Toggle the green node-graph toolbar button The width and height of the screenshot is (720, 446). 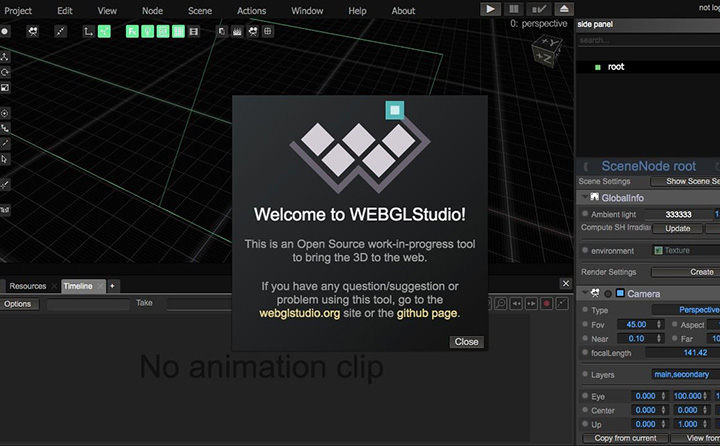[104, 31]
